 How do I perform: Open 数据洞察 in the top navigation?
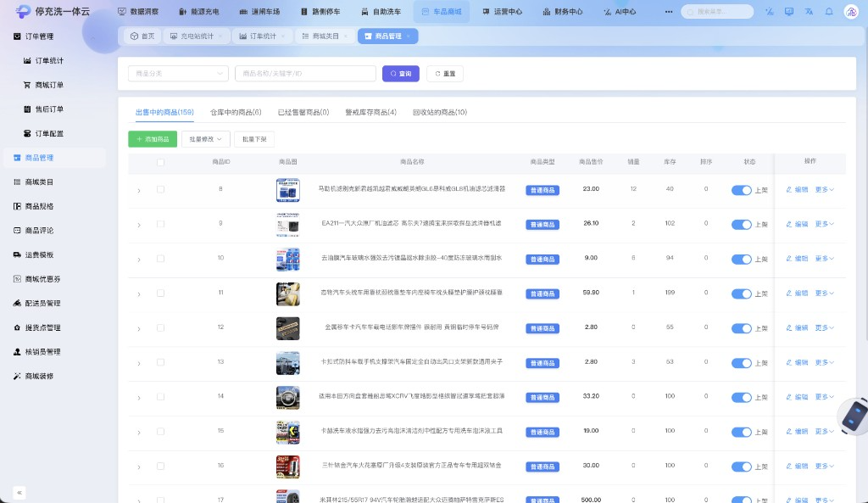pos(138,12)
